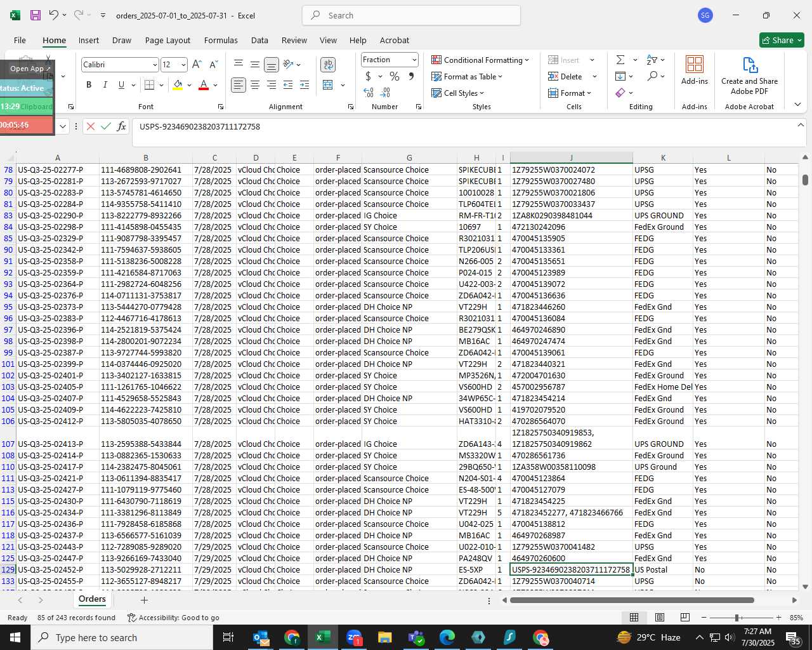Apply the red Font Color swatch
812x650 pixels.
[204, 85]
